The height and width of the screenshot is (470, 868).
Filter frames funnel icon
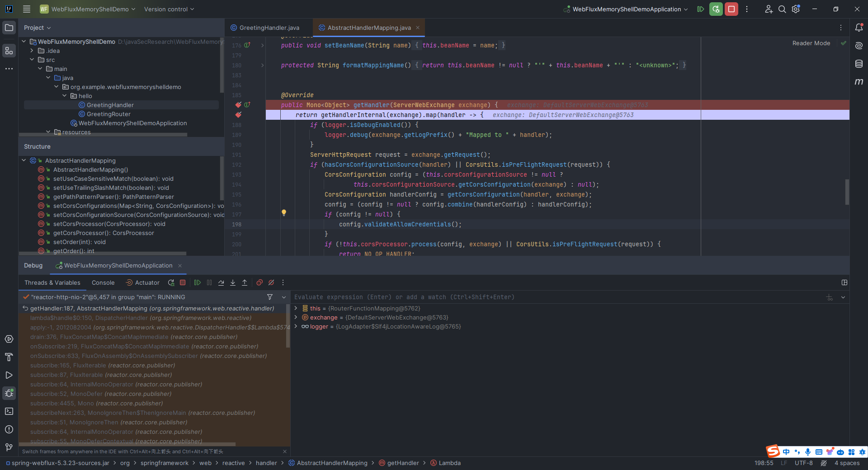[x=270, y=297]
